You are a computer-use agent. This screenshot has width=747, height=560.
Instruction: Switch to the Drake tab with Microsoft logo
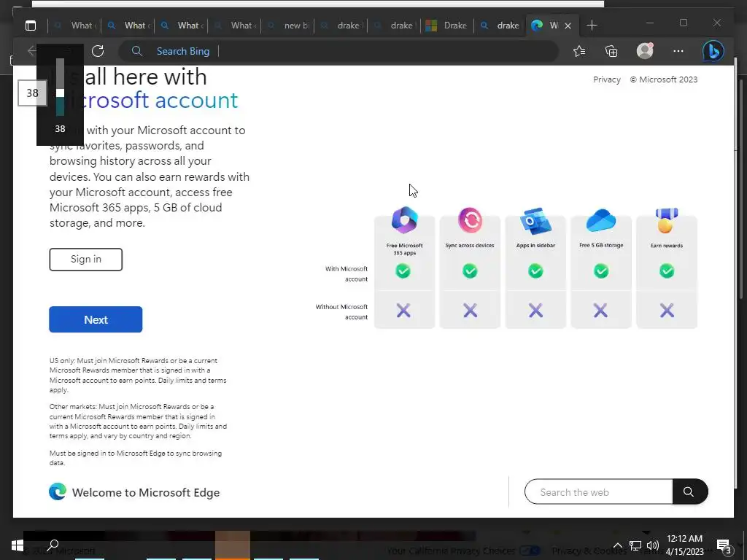447,26
